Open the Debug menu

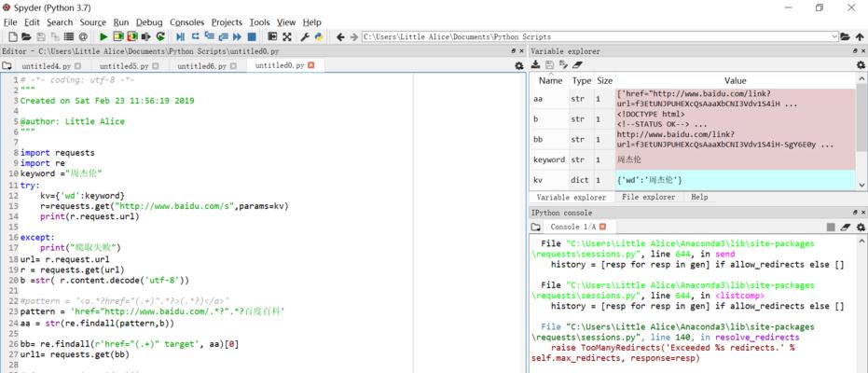pos(149,22)
